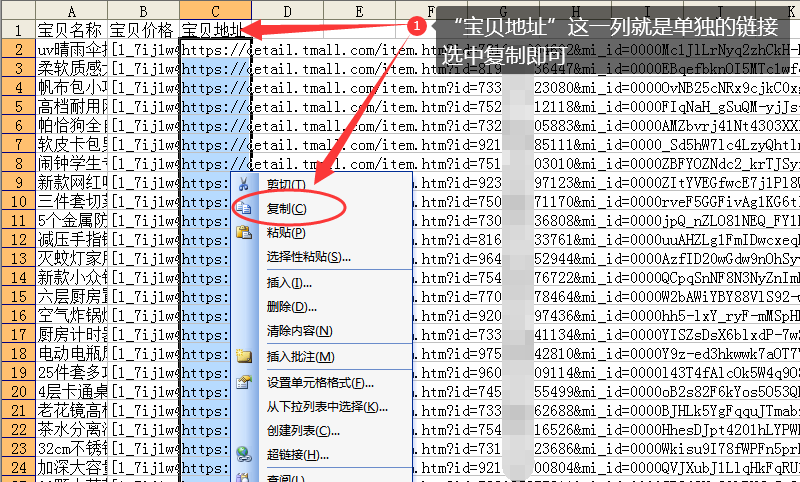Screen dimensions: 800x482
Task: Click the Format Cells icon in context menu
Action: (x=244, y=381)
